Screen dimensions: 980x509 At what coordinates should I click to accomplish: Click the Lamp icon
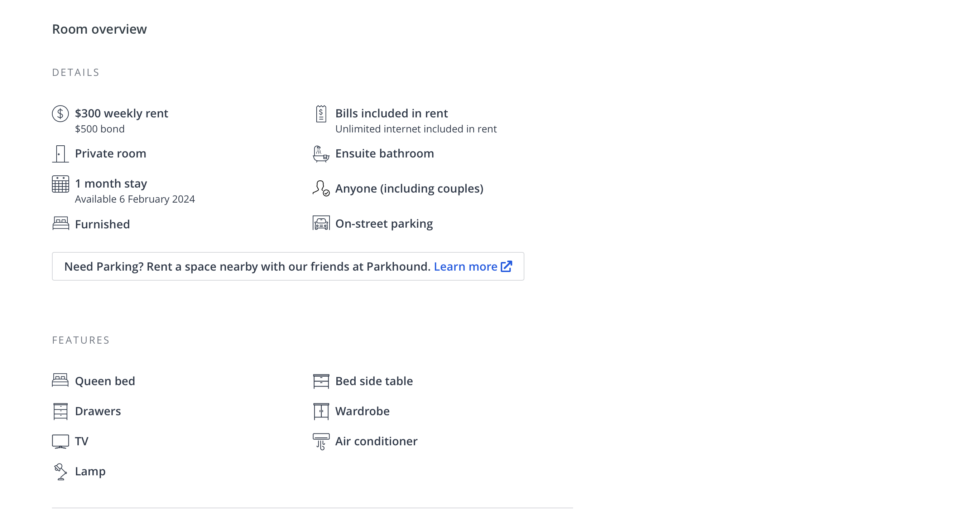point(60,471)
